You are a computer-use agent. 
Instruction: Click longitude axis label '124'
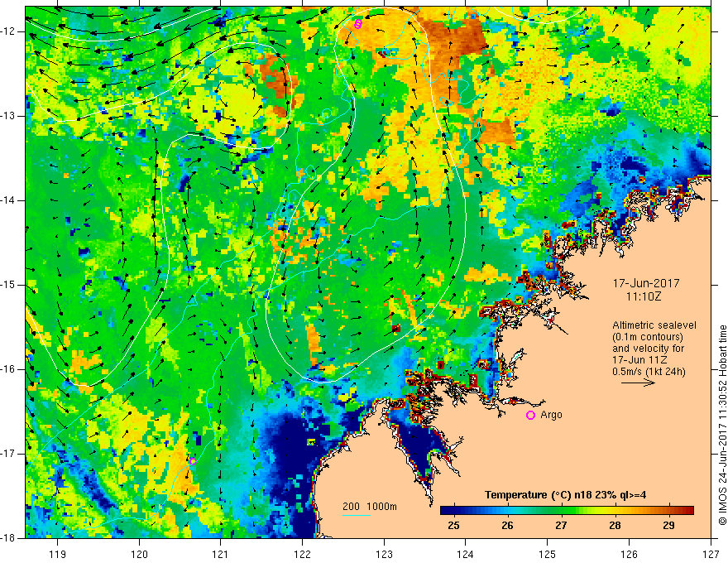(466, 554)
